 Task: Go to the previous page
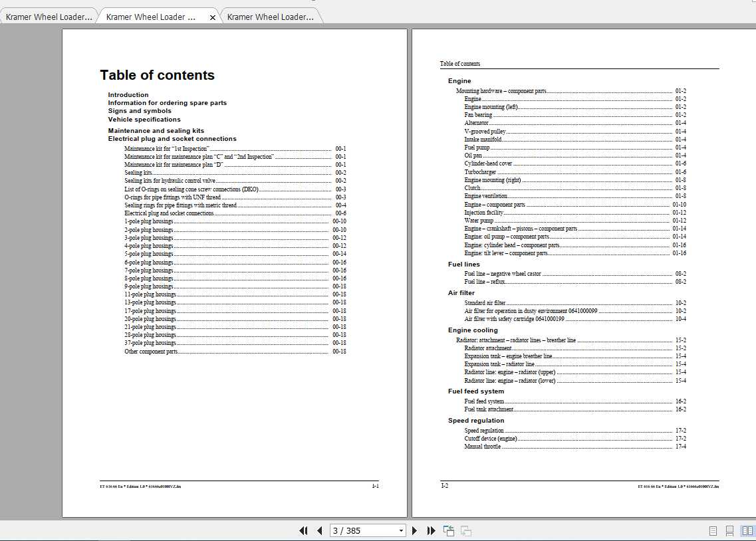(x=320, y=530)
